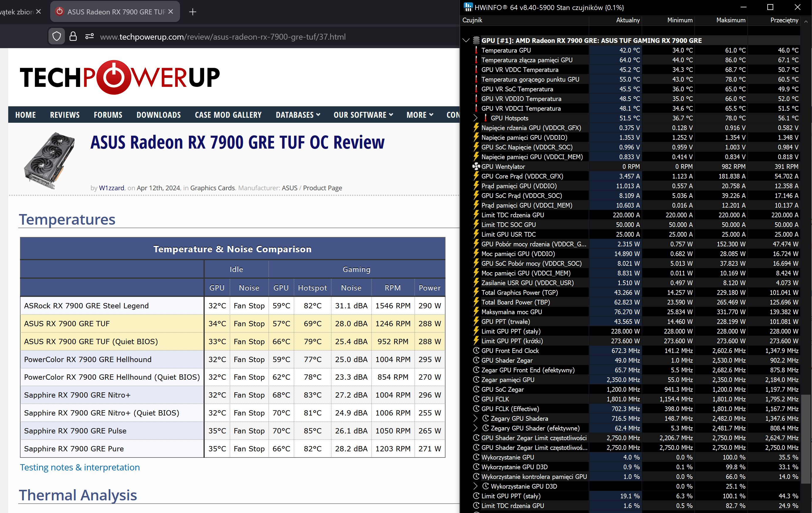Open the site permissions icon in address bar
Screen dimensions: 812x513
coord(89,36)
